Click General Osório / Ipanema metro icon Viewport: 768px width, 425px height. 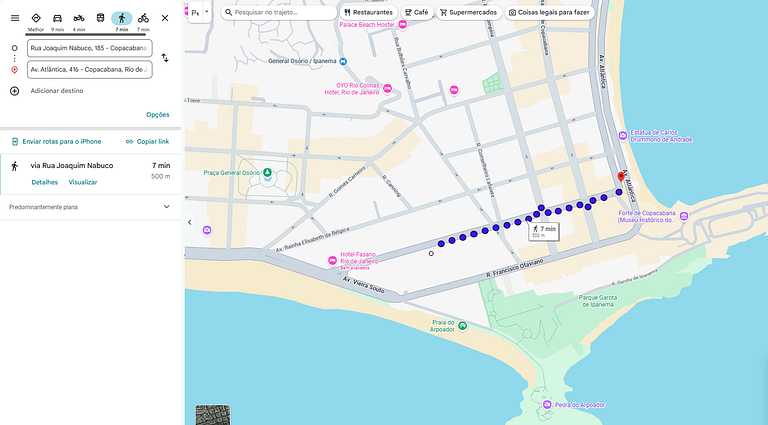343,61
